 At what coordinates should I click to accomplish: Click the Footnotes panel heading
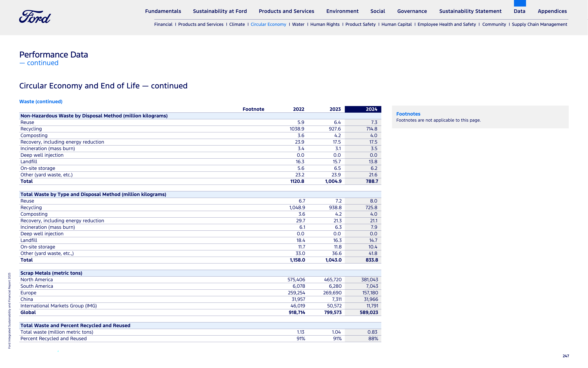408,114
